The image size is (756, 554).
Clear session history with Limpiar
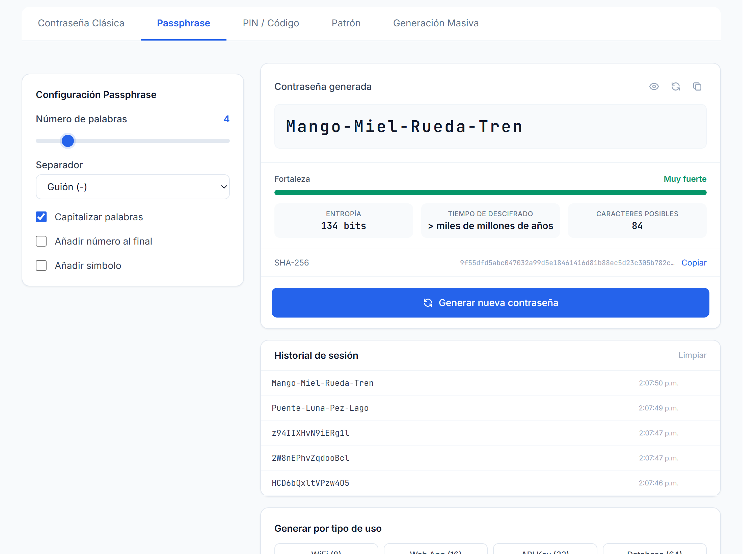pyautogui.click(x=693, y=355)
